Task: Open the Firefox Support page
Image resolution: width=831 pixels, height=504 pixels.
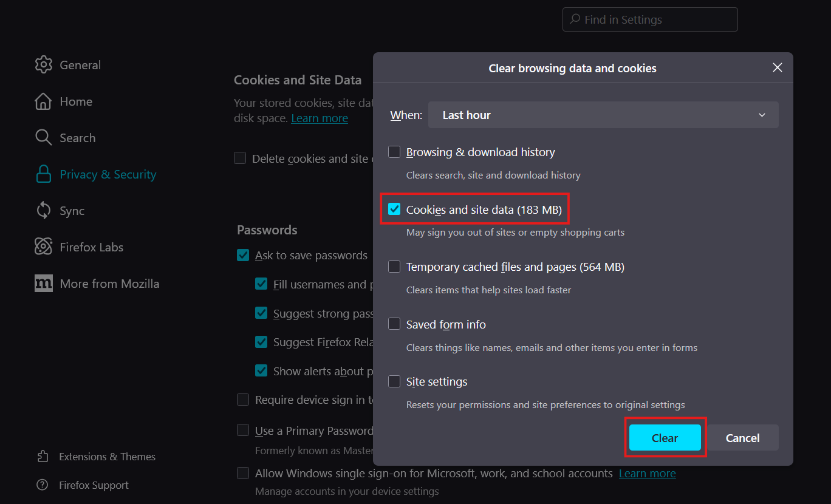Action: pos(94,485)
